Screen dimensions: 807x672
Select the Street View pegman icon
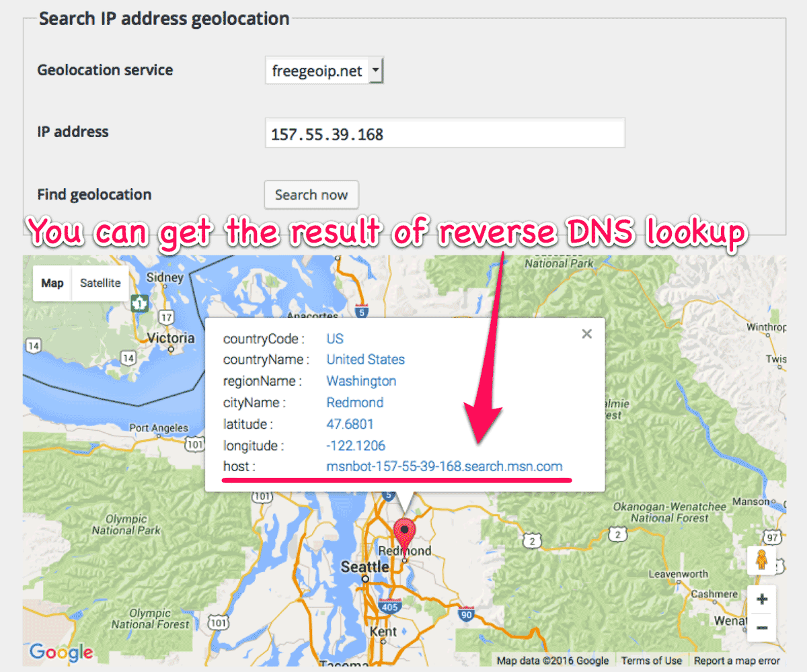(x=761, y=560)
